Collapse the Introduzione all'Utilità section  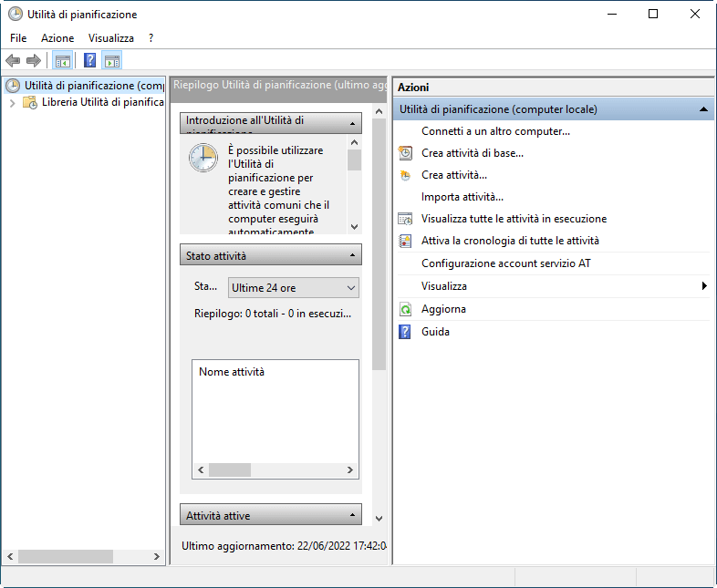[351, 123]
